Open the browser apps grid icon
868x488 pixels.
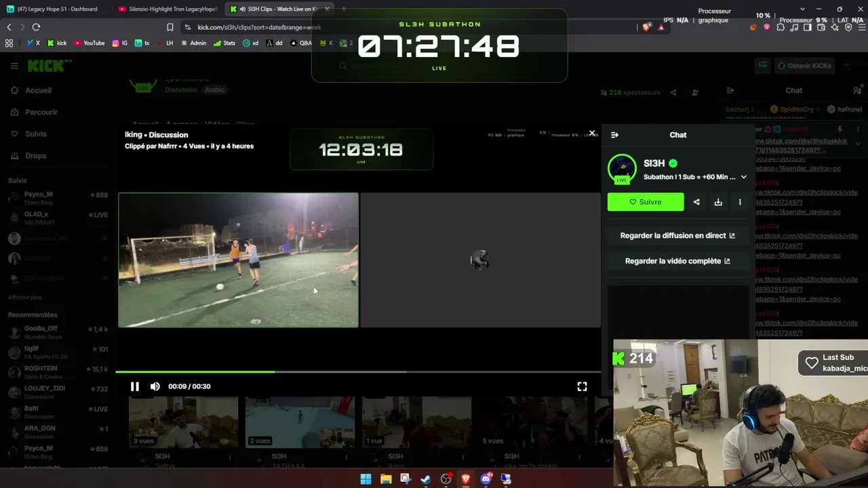[x=9, y=43]
